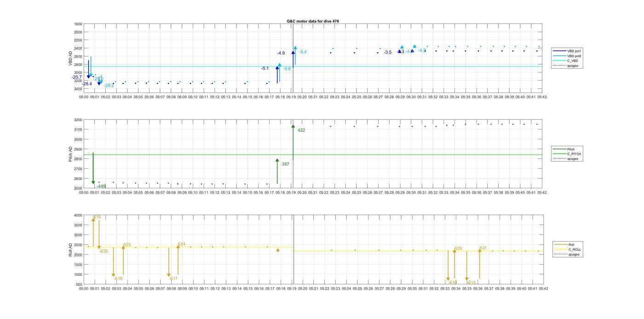
Task: Click the gold arrowhead beside the '631' label
Action: click(x=479, y=250)
